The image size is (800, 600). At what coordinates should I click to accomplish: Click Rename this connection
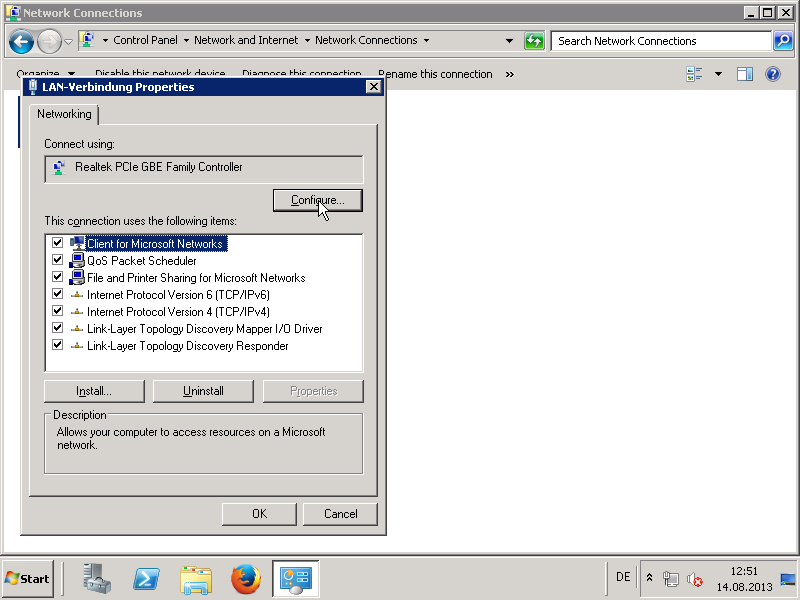[x=438, y=74]
